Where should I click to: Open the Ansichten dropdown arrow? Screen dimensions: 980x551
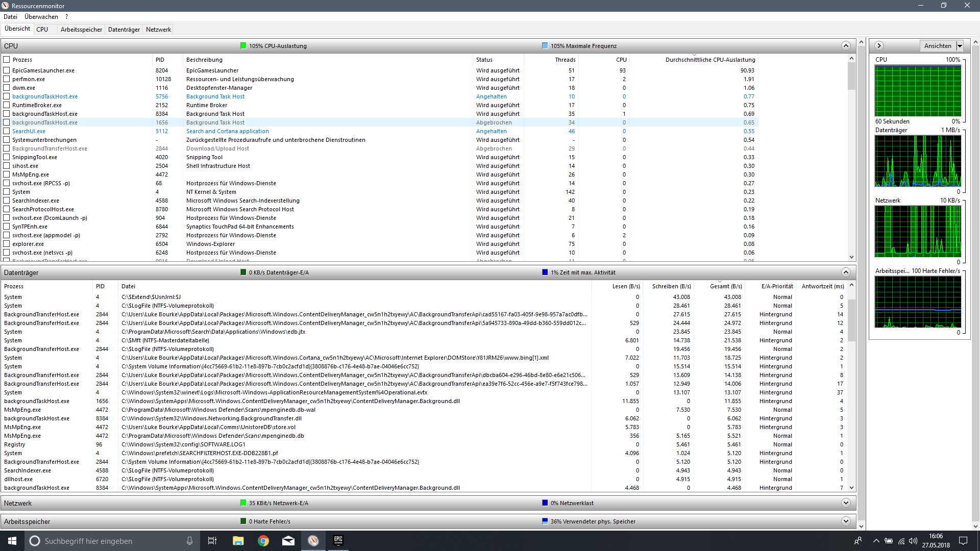point(960,46)
